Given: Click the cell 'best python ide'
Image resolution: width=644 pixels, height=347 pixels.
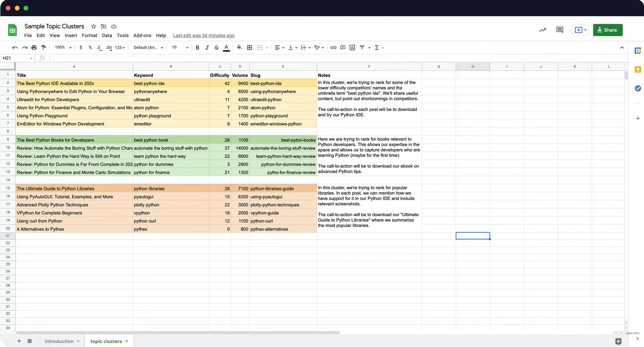Looking at the screenshot, I should pos(171,83).
